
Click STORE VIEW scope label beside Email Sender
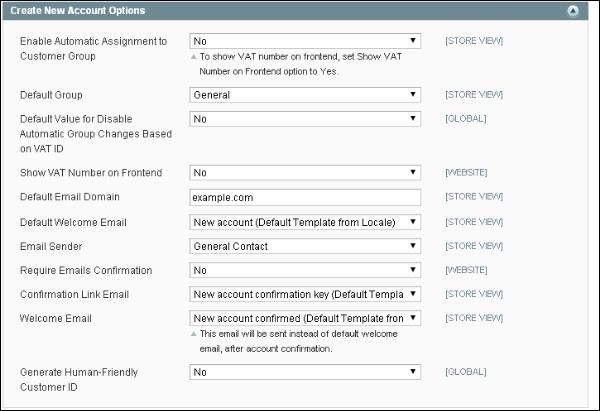point(474,246)
